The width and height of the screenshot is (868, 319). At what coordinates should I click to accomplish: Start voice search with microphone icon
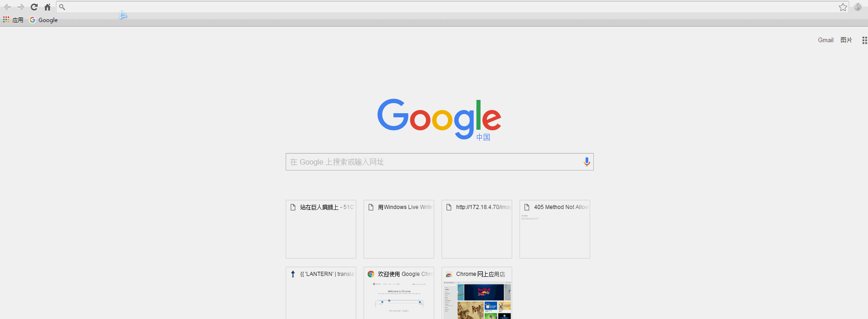586,162
